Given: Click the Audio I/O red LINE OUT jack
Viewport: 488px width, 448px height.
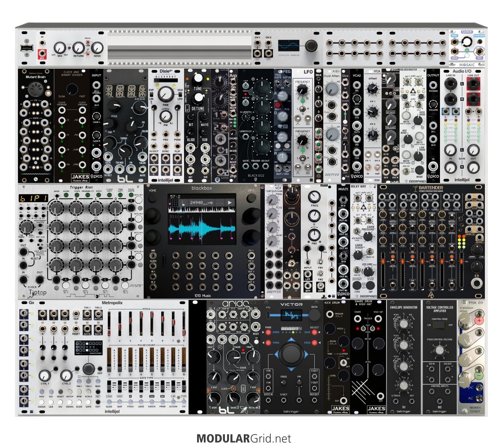Looking at the screenshot, I should (x=473, y=84).
